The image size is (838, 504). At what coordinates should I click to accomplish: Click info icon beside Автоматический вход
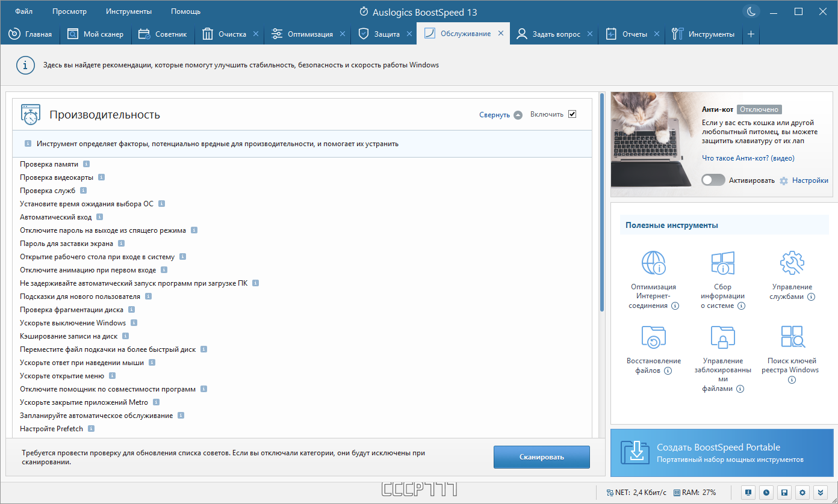click(x=99, y=217)
